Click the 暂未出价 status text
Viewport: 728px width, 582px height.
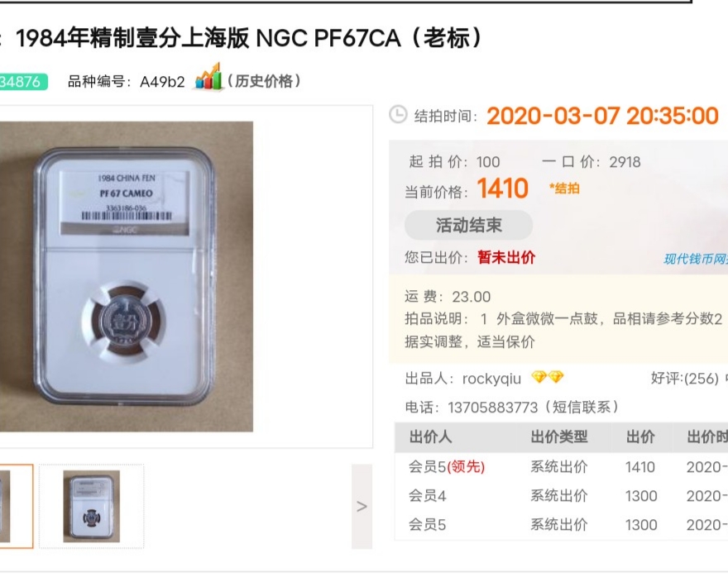(x=506, y=257)
